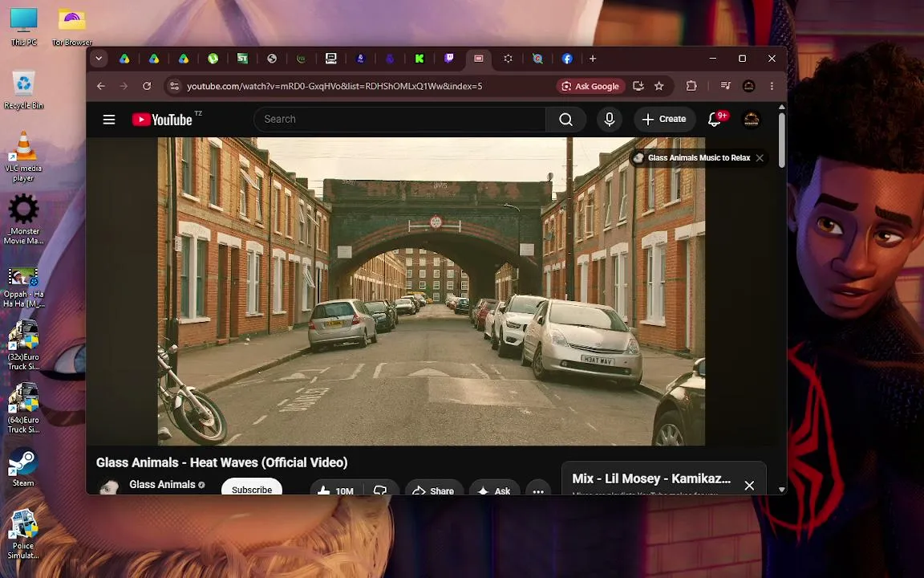Open the Glass Animals Music to Relax card
The height and width of the screenshot is (578, 924).
pos(691,158)
